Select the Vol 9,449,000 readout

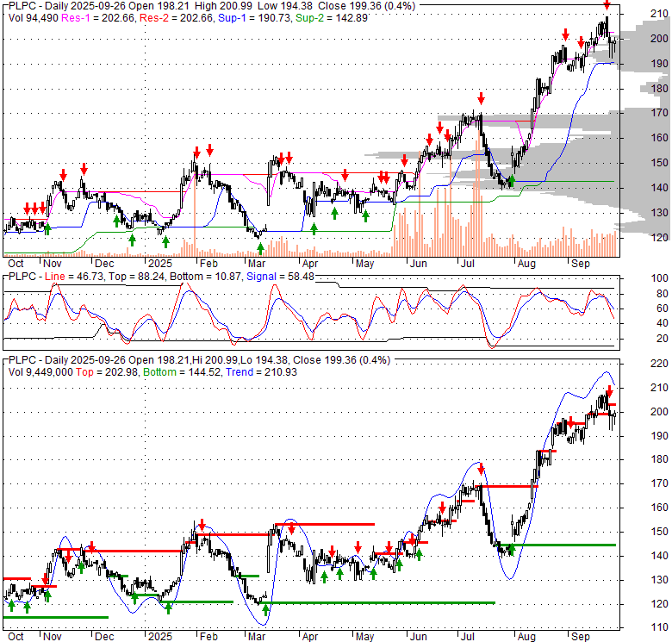pyautogui.click(x=40, y=372)
